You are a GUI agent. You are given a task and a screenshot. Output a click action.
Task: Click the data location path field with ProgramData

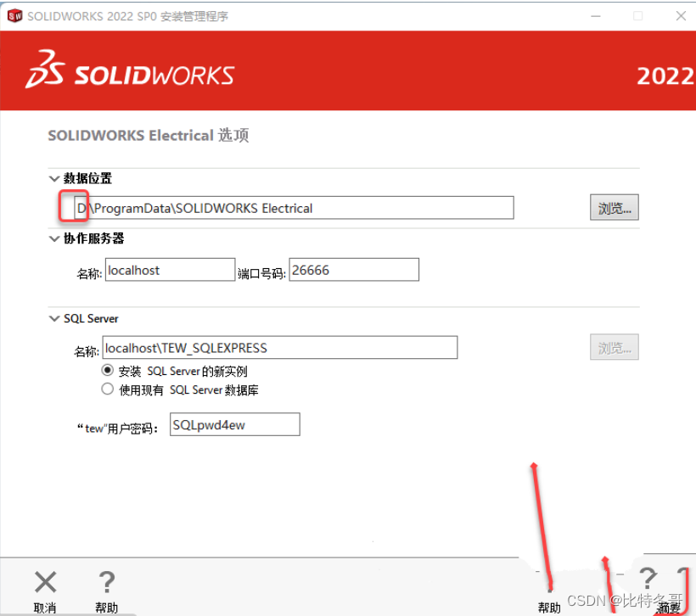[x=294, y=208]
